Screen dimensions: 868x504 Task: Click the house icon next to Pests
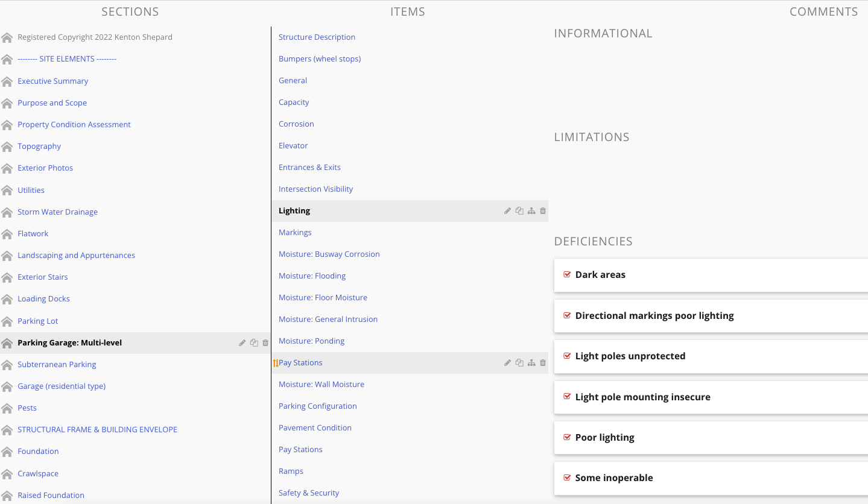(7, 408)
